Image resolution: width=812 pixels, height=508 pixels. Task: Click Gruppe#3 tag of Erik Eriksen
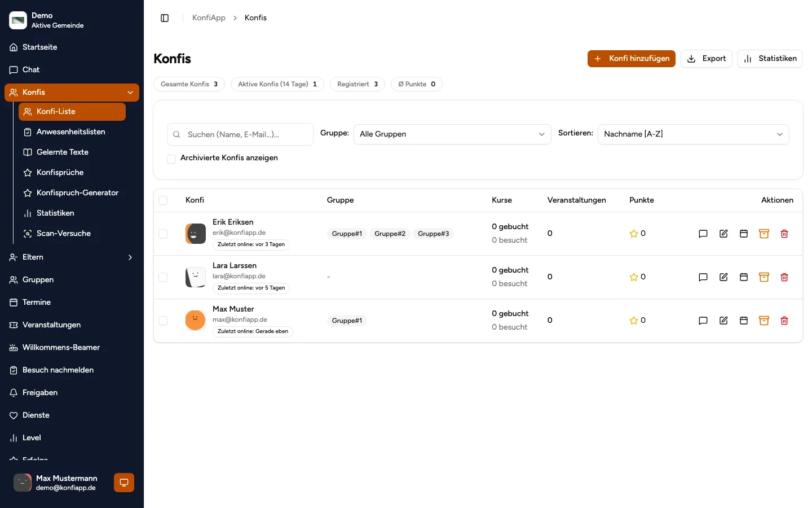click(x=434, y=234)
